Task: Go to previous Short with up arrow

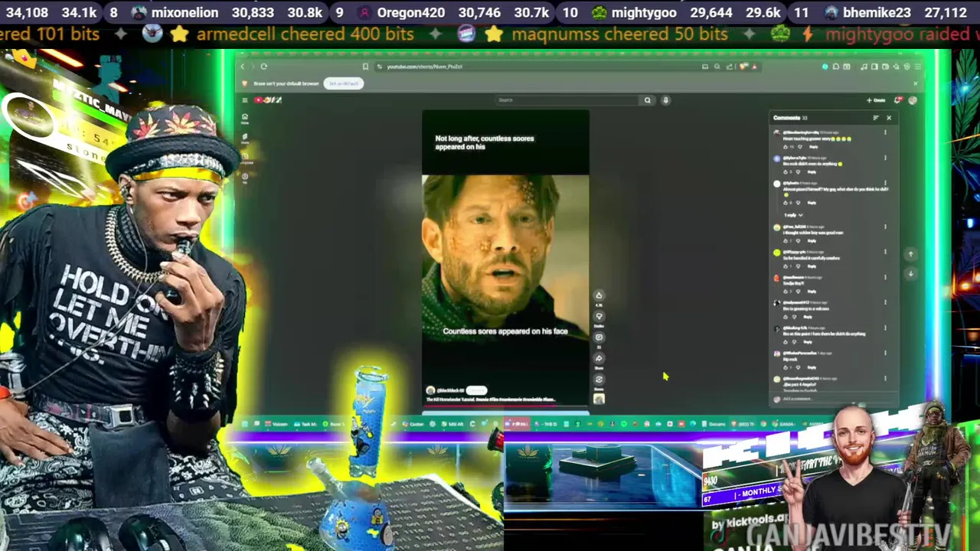Action: (x=910, y=254)
